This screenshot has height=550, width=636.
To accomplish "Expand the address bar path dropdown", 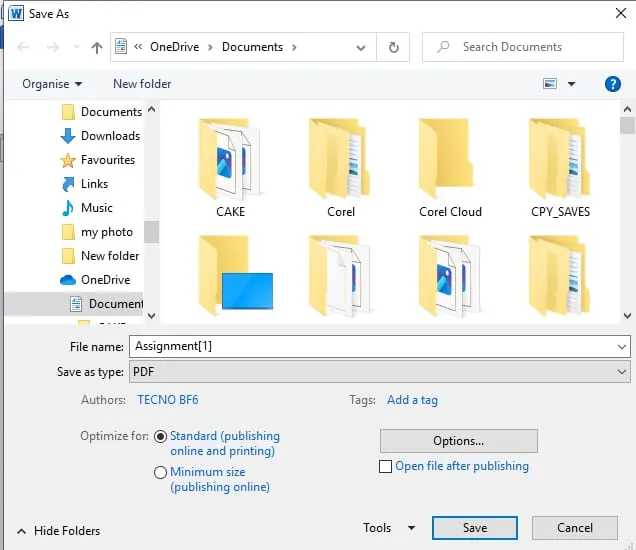I will point(361,48).
